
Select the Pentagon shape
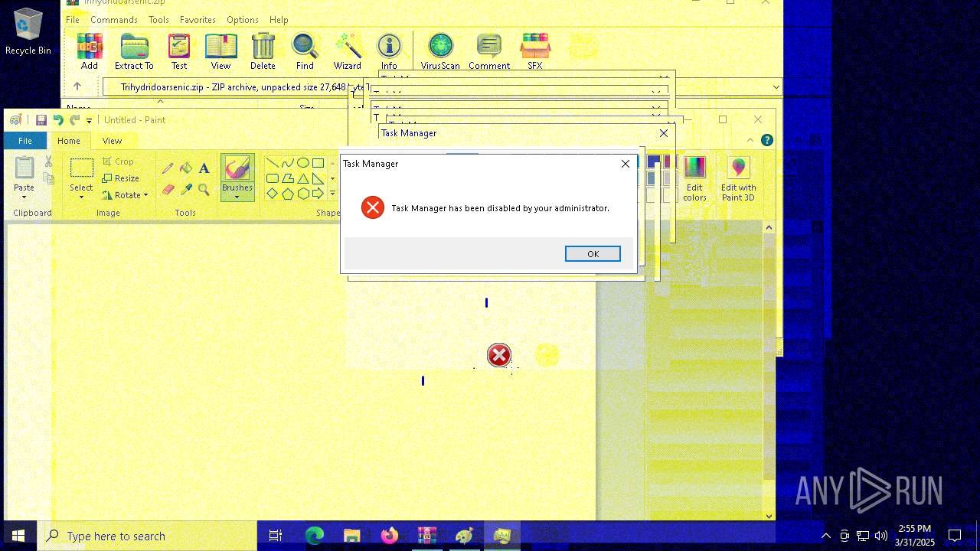point(287,194)
